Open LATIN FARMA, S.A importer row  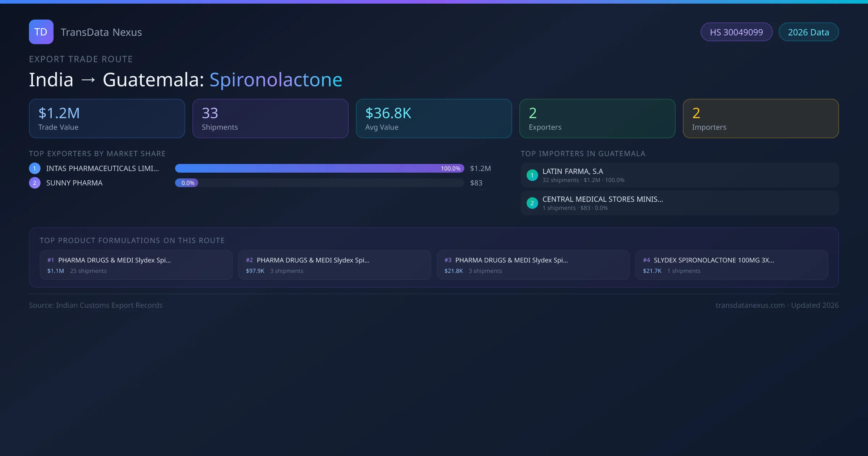[x=679, y=175]
